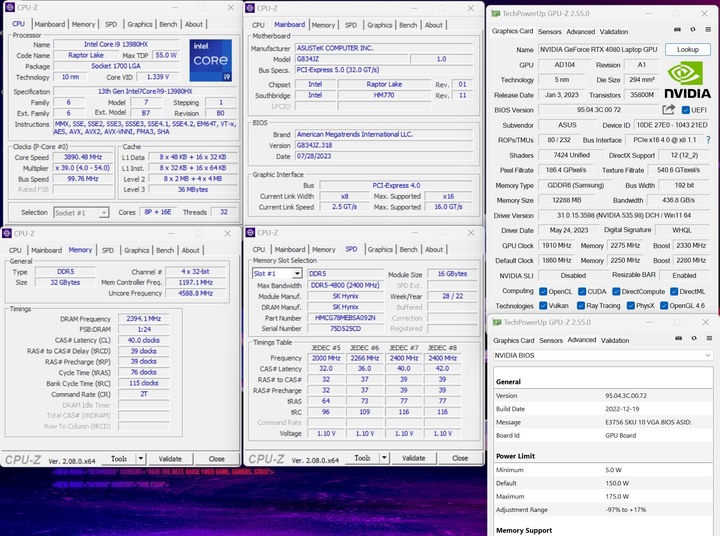Toggle the DirectML checkbox
This screenshot has height=536, width=720.
[x=674, y=291]
